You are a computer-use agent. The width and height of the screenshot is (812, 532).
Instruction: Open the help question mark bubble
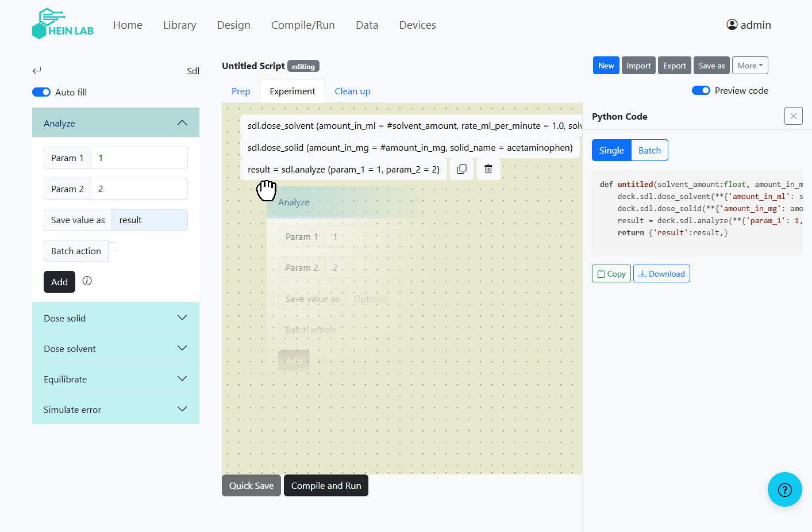click(x=785, y=489)
